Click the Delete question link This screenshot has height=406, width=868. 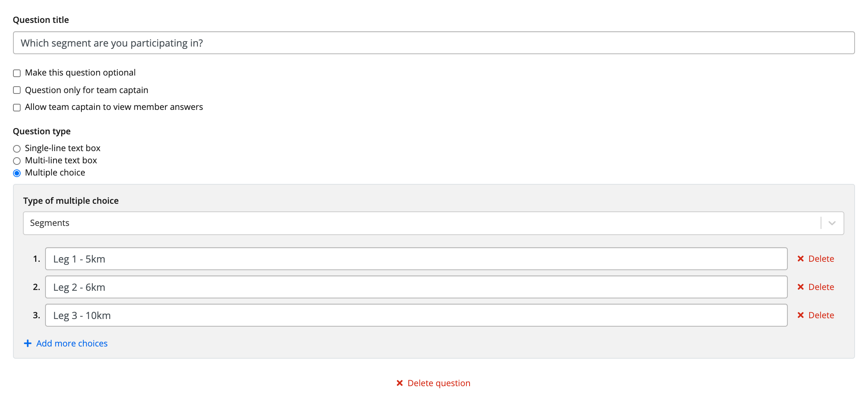(439, 383)
